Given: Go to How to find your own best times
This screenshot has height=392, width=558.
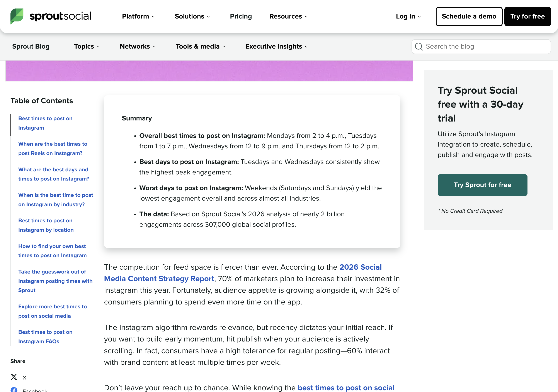Looking at the screenshot, I should 53,251.
